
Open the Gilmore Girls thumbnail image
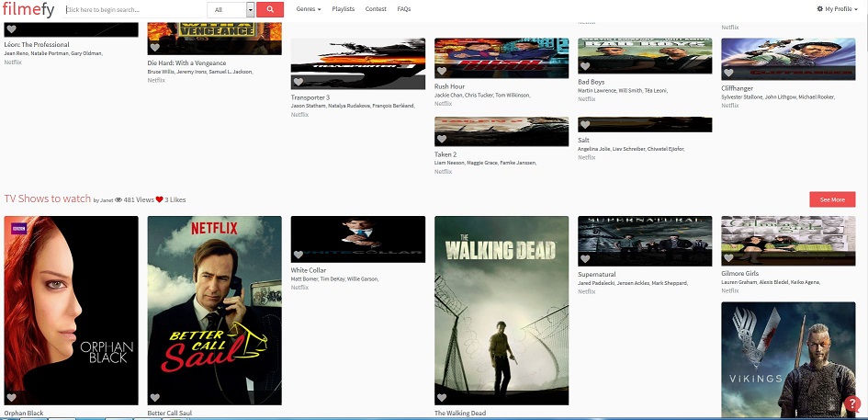788,241
